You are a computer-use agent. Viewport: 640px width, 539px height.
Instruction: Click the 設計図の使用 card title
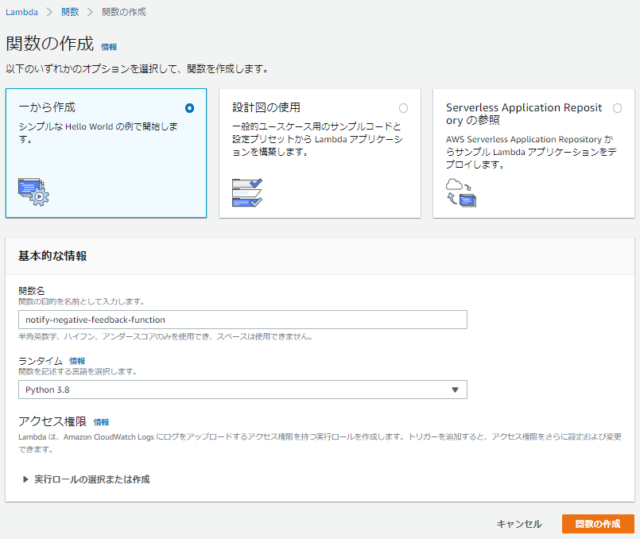click(x=267, y=107)
